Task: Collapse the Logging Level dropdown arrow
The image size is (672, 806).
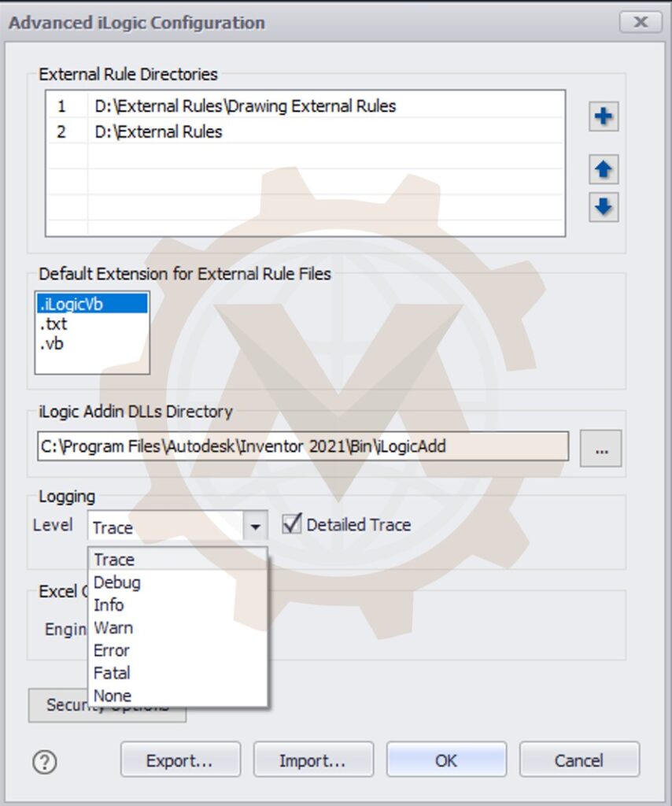Action: point(255,527)
